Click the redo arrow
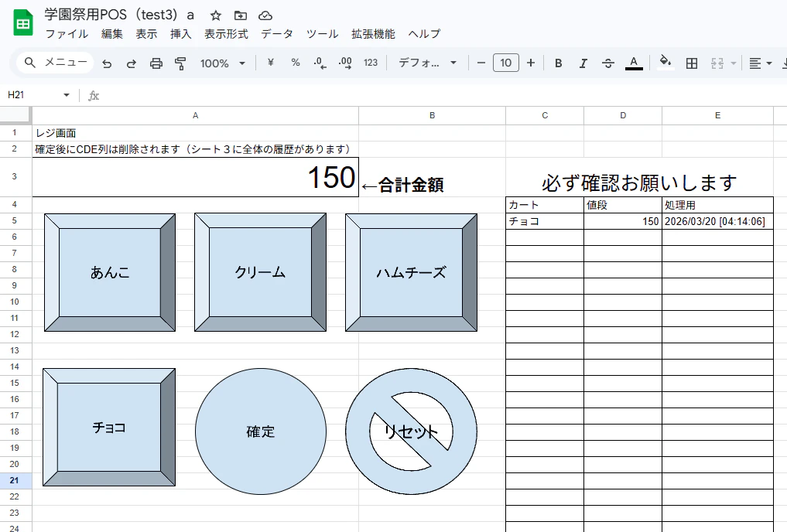 [x=132, y=63]
